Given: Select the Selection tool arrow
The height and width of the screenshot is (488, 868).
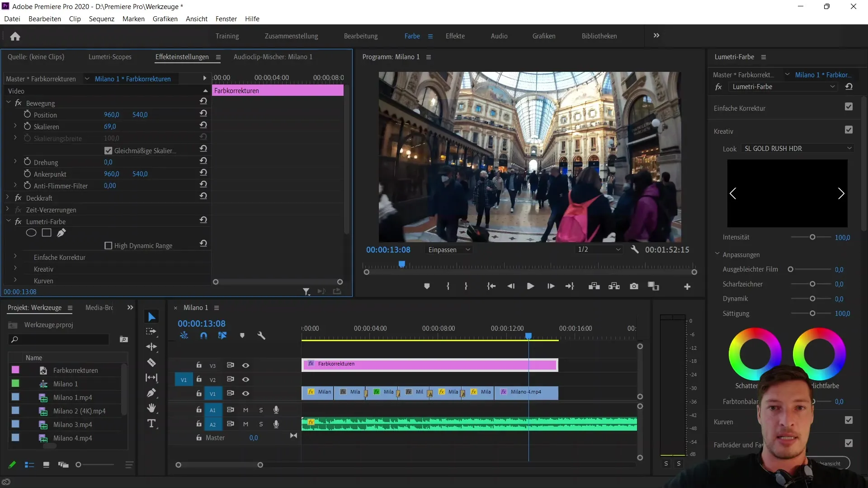Looking at the screenshot, I should pos(151,317).
